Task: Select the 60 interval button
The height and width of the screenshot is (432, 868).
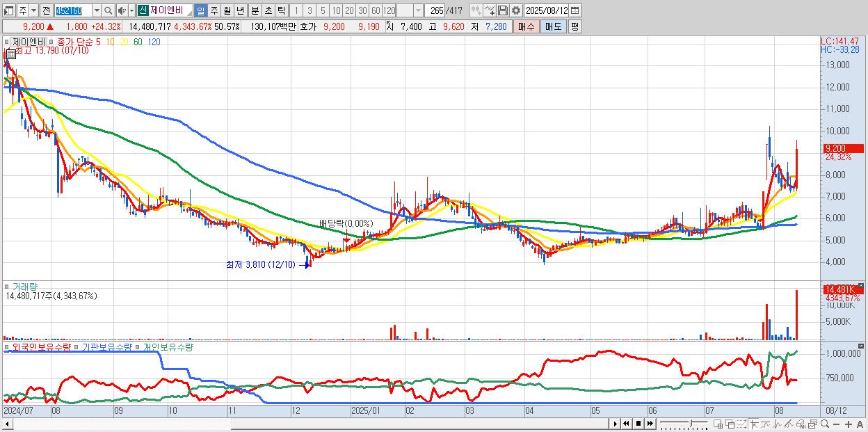Action: [x=376, y=10]
